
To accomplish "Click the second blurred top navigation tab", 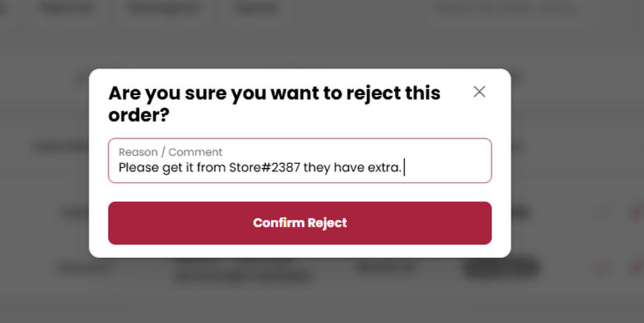I will click(163, 8).
